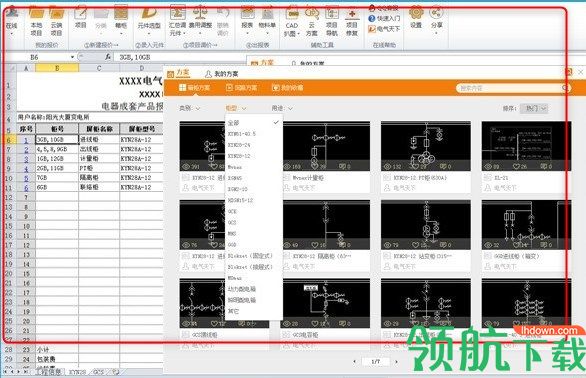
Task: Select column B header
Action: [57, 68]
